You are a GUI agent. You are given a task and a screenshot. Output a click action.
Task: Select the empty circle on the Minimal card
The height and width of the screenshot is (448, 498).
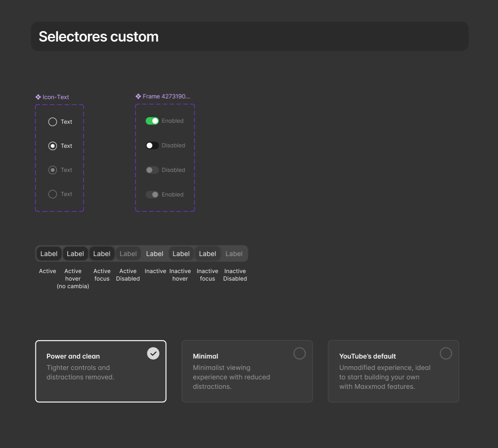pyautogui.click(x=299, y=353)
